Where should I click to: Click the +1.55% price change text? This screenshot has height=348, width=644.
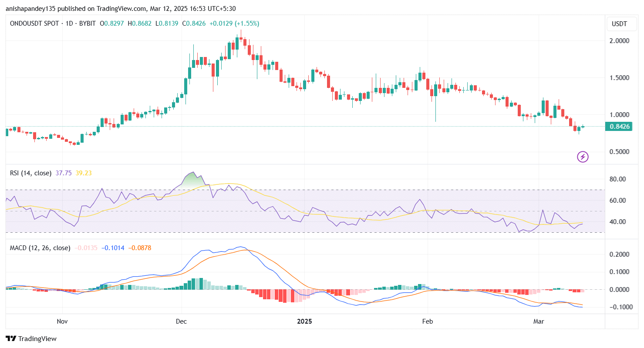(x=247, y=23)
